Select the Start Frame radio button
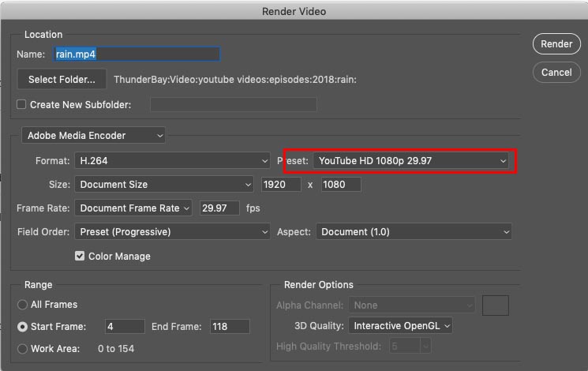The image size is (588, 371). (x=23, y=327)
